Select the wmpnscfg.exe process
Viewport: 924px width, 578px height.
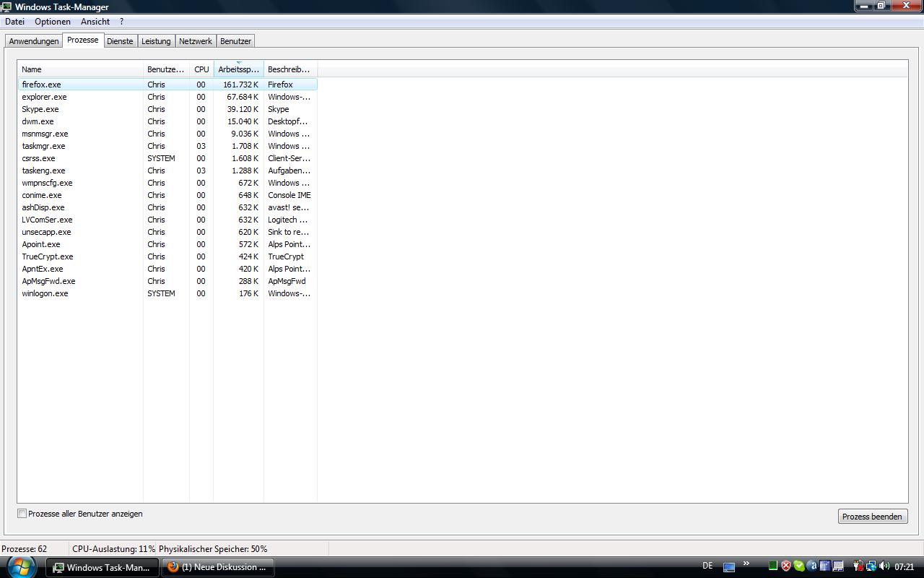click(167, 183)
